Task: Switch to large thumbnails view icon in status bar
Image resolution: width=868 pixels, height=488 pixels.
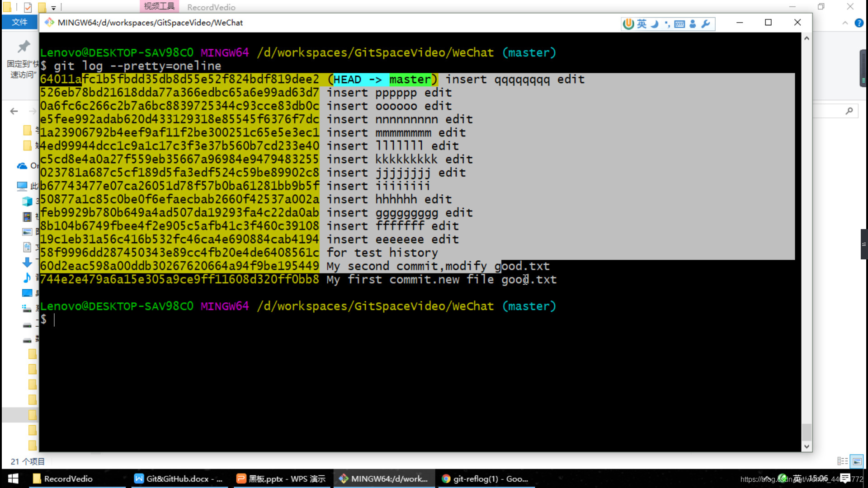Action: pos(857,461)
